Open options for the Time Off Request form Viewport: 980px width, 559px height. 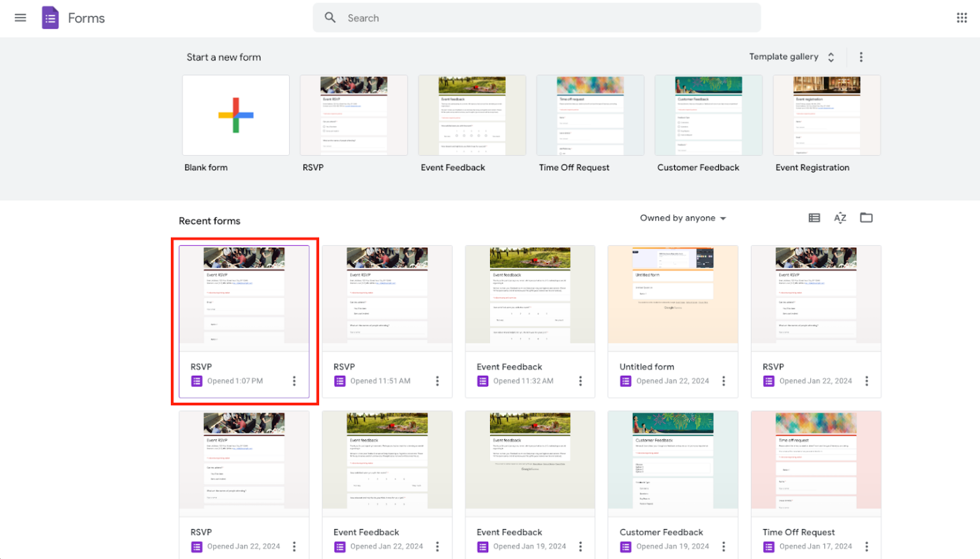(x=866, y=546)
